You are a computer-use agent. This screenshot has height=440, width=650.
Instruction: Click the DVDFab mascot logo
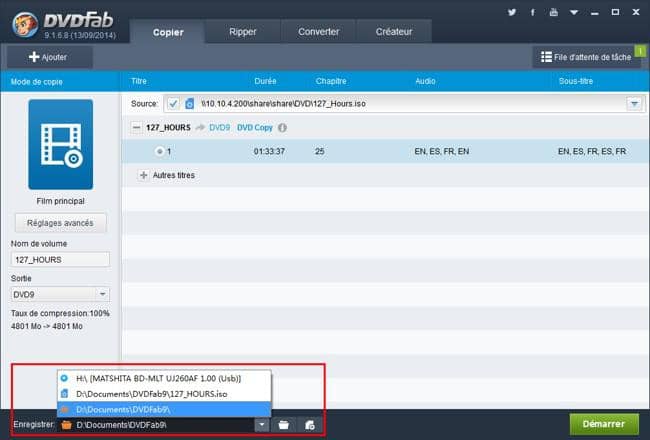[25, 24]
